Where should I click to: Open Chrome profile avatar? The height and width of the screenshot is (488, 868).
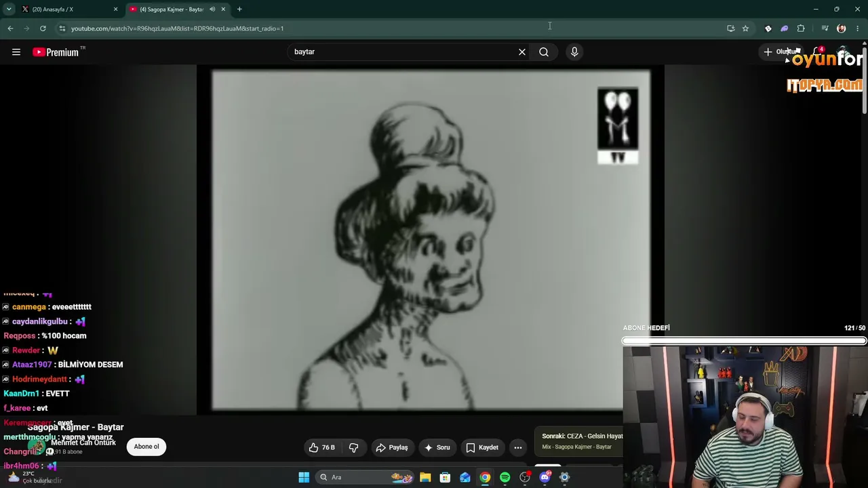point(842,28)
